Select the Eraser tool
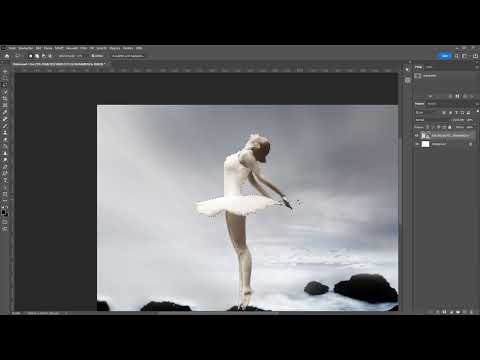This screenshot has width=480, height=360. coord(5,146)
